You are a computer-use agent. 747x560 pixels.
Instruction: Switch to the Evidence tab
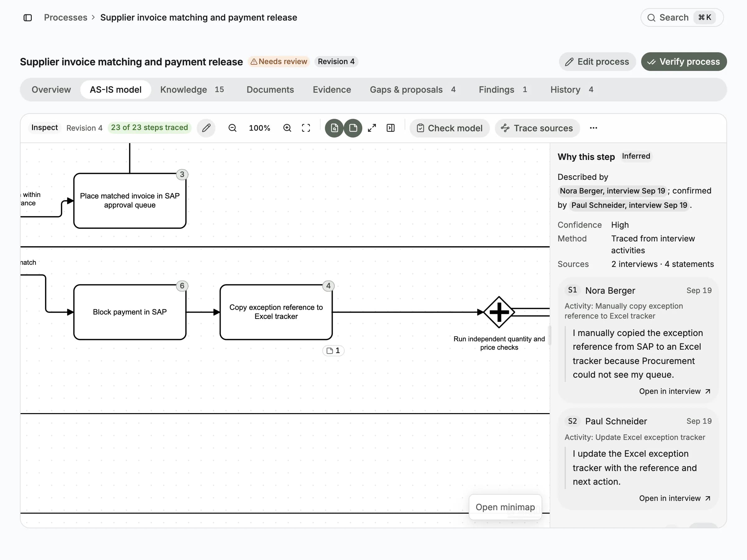coord(331,90)
